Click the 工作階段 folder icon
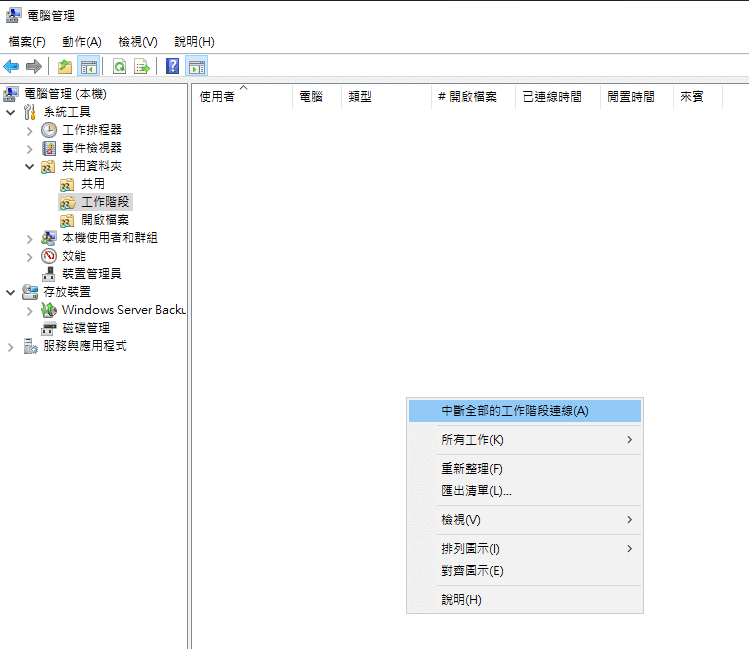The image size is (749, 649). coord(67,202)
